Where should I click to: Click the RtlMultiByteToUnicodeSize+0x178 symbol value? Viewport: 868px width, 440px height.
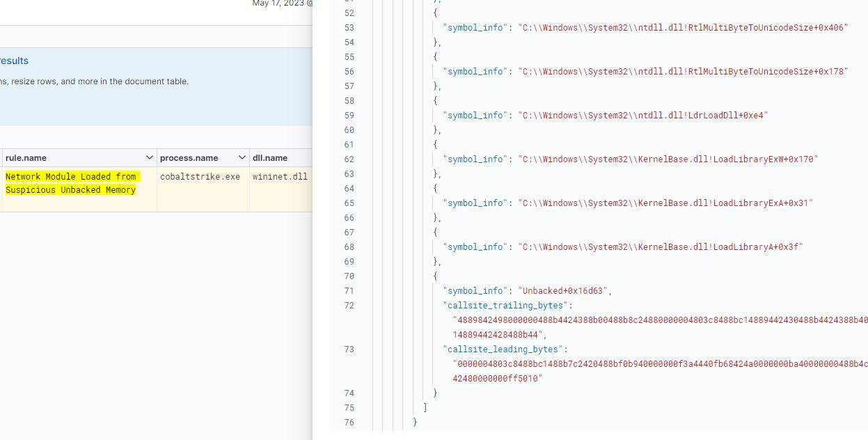[682, 72]
